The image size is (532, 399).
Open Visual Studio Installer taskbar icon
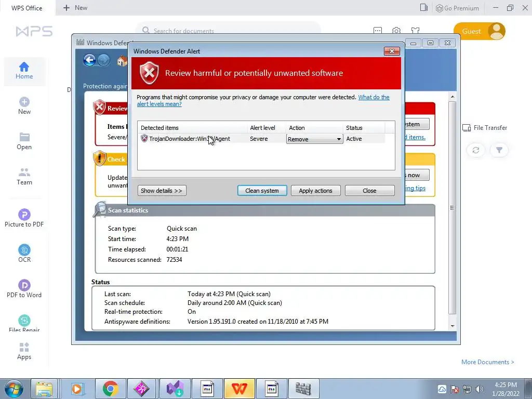175,389
